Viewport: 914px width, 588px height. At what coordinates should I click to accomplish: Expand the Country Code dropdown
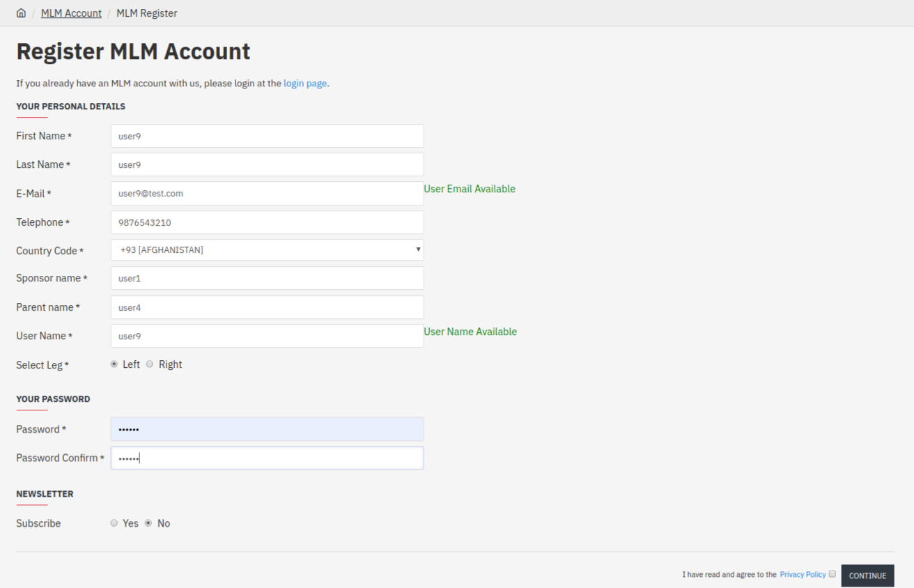[267, 250]
